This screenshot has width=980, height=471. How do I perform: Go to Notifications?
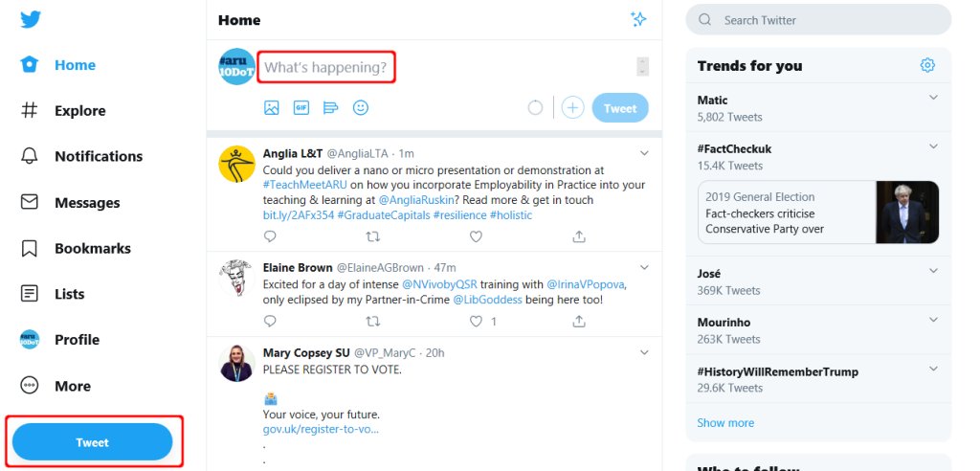[81, 156]
